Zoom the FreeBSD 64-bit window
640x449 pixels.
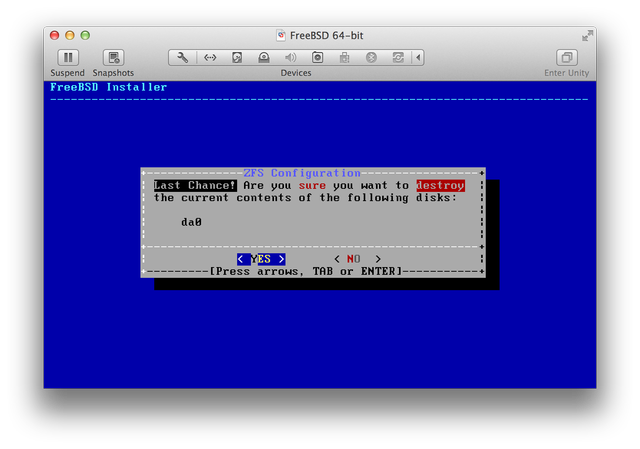[85, 36]
